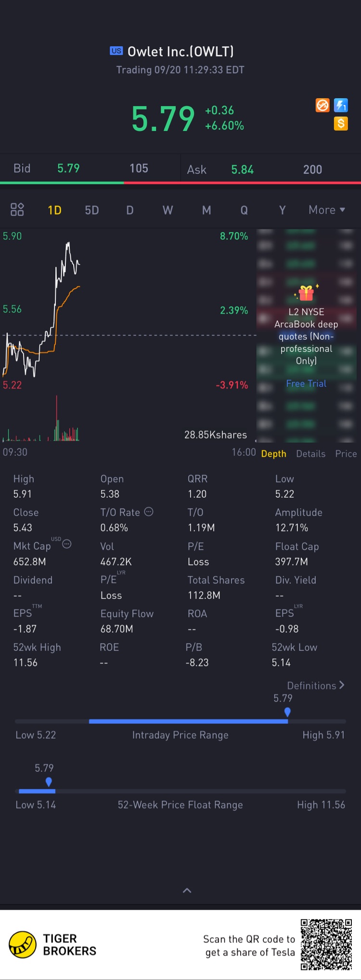
Task: Tap the blue lightning bolt badge
Action: pyautogui.click(x=341, y=105)
